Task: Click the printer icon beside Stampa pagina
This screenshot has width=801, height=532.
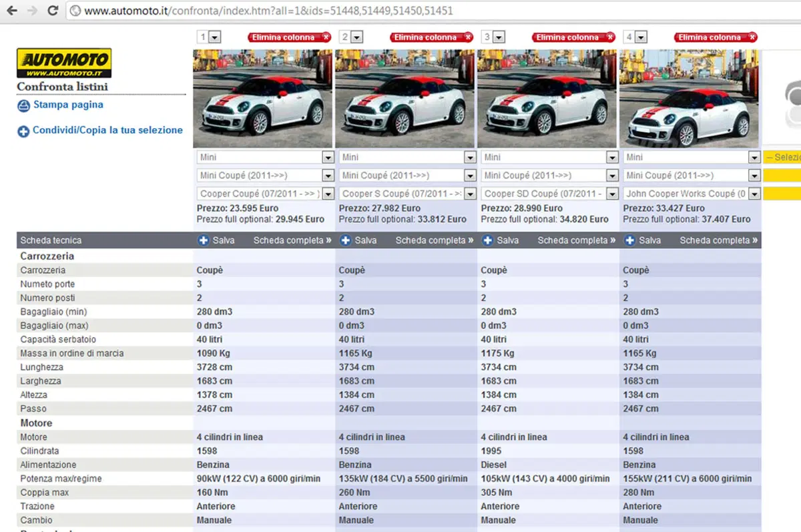Action: coord(23,105)
